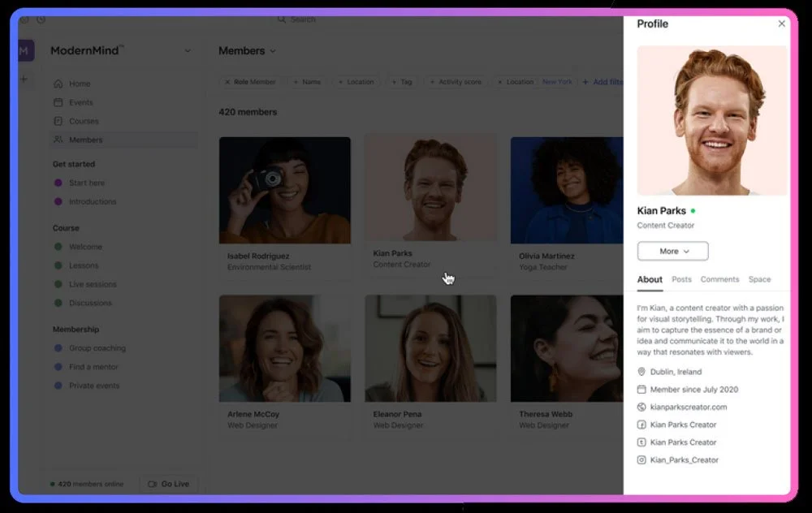The width and height of the screenshot is (812, 513).
Task: Open the More dropdown on Kian's profile
Action: 672,251
